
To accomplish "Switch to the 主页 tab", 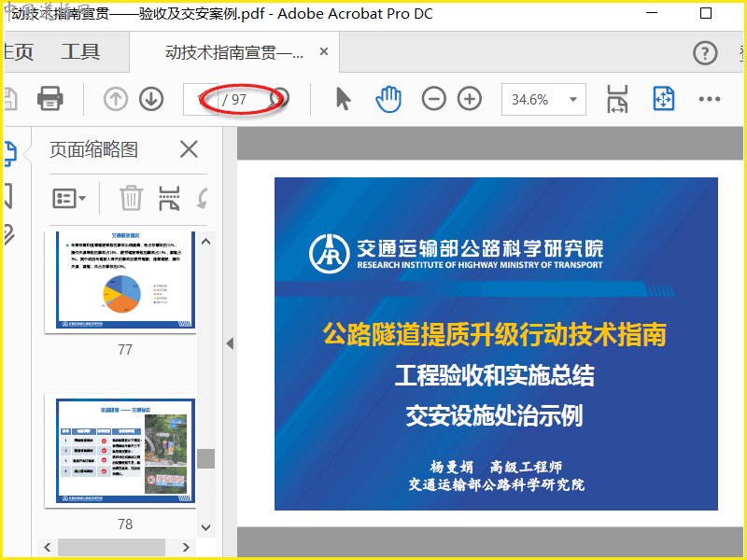I will [18, 52].
